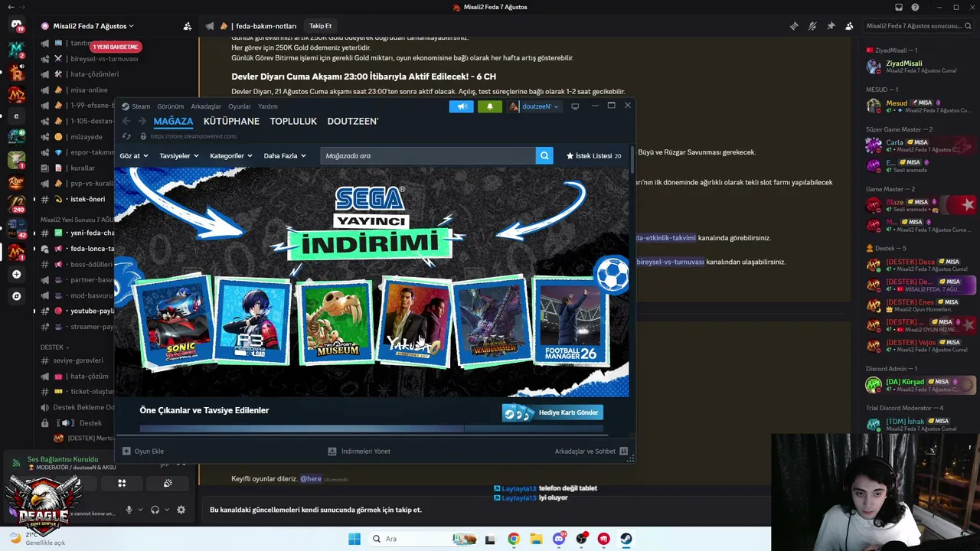Open İndirmeleri Yönet downloads manager
980x551 pixels.
(x=359, y=452)
